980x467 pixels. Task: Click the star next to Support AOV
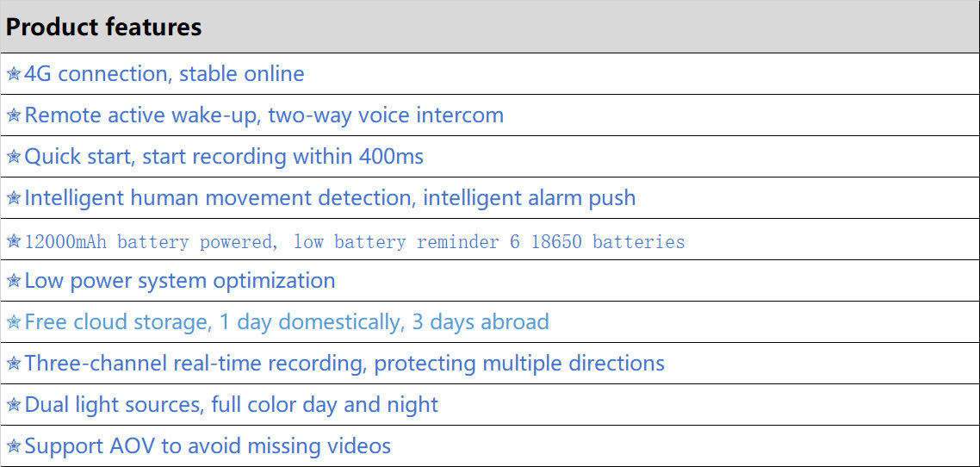[14, 446]
